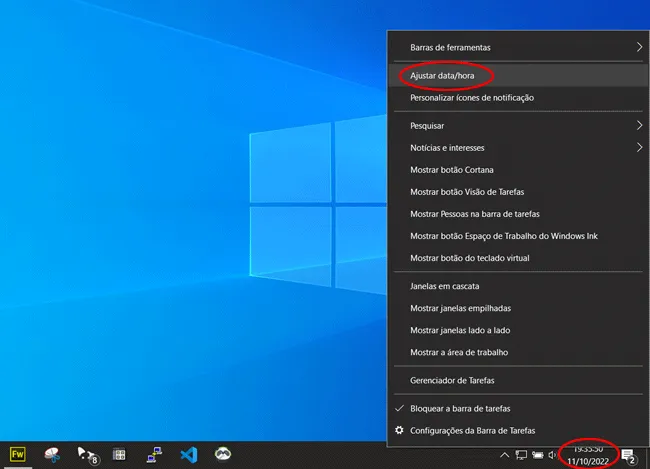Open the snipping scissors app in taskbar

[52, 454]
